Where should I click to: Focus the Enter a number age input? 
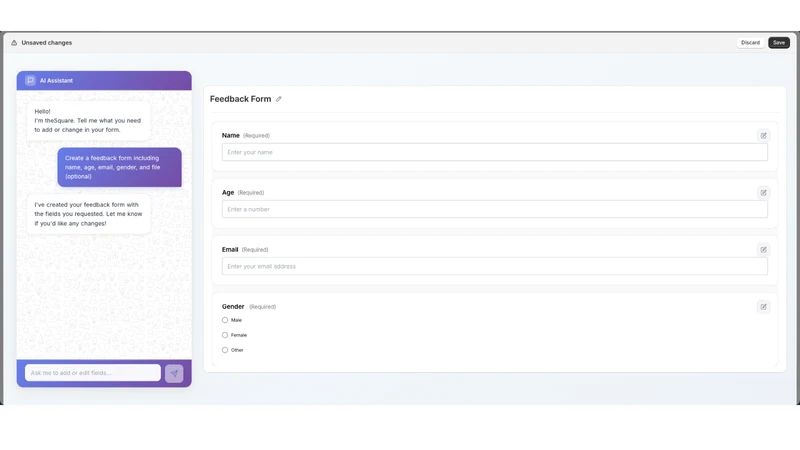pos(494,209)
